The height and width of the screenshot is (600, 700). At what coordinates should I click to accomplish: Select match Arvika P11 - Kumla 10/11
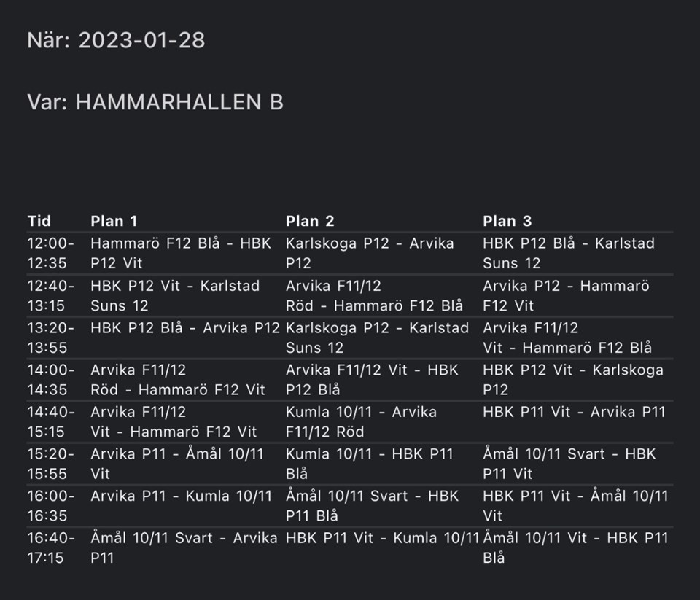pyautogui.click(x=181, y=497)
